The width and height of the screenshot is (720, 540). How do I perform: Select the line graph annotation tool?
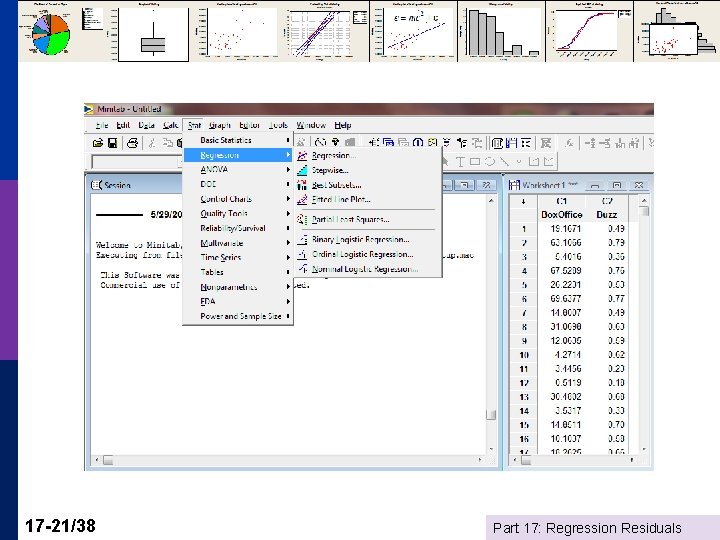(505, 162)
